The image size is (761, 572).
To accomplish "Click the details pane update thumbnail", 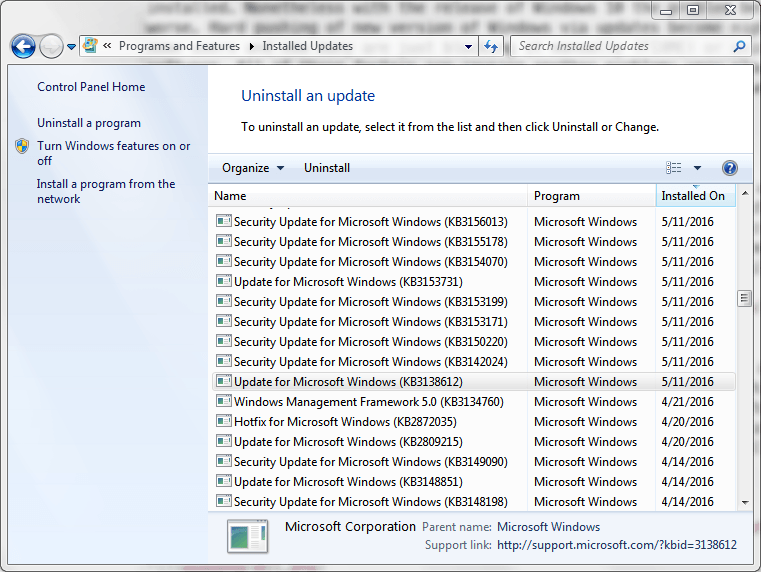I will click(x=248, y=537).
